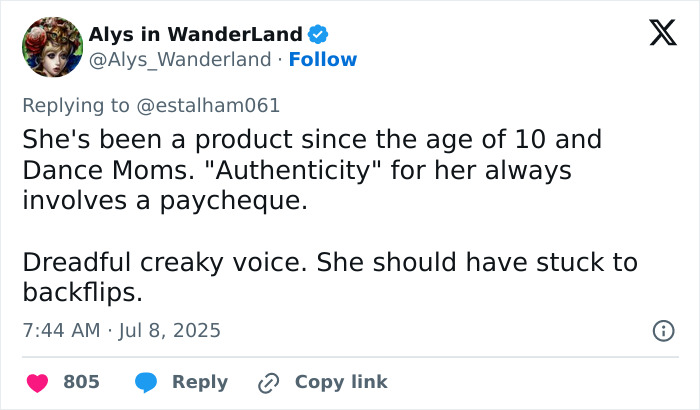Viewport: 700px width, 410px height.
Task: Click the chain link icon
Action: (268, 382)
